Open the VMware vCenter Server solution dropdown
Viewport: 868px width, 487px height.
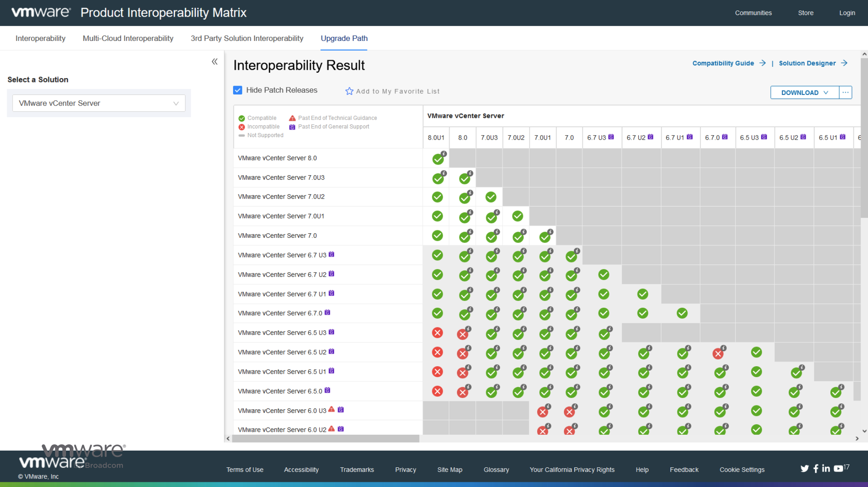point(99,103)
